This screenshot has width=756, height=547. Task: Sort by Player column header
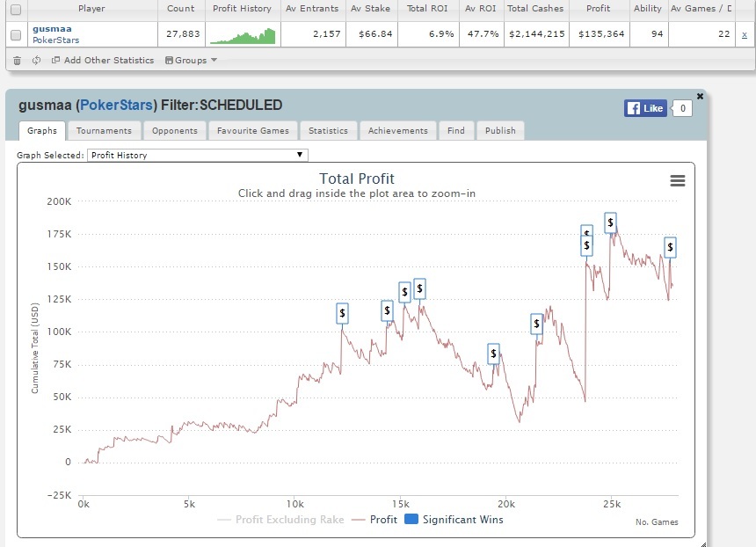pos(91,9)
